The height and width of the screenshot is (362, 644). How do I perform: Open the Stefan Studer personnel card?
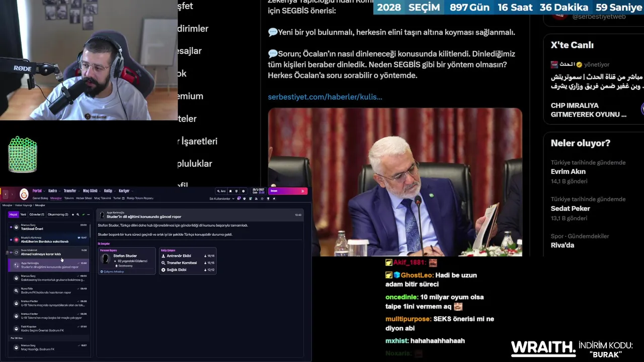127,260
